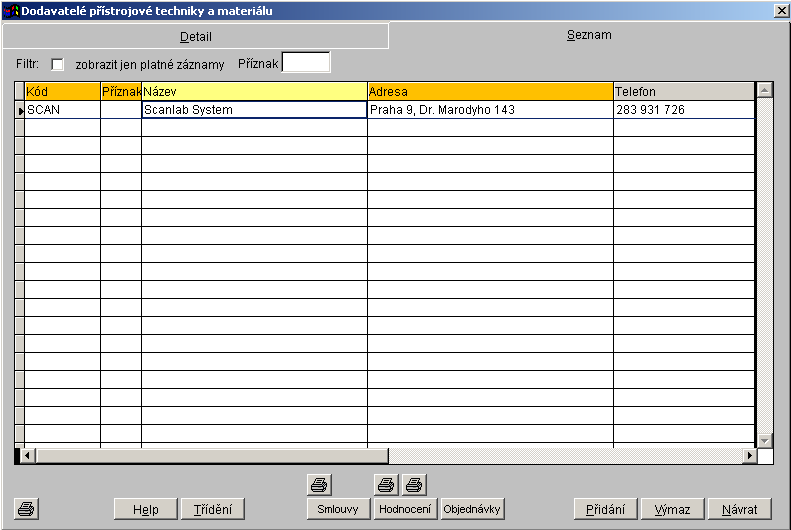791x530 pixels.
Task: Click the right printer icon above Hodnocení
Action: (414, 485)
